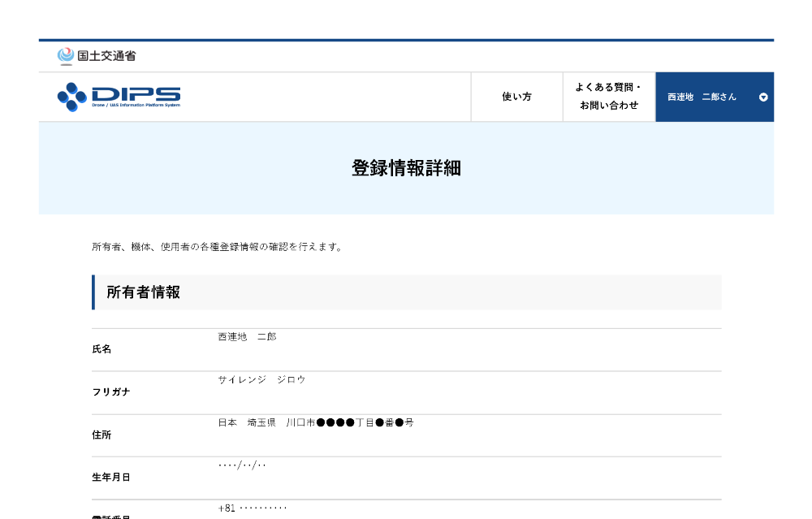Viewport: 812px width, 519px height.
Task: Select owner name value 西連地 二郎
Action: [x=247, y=337]
